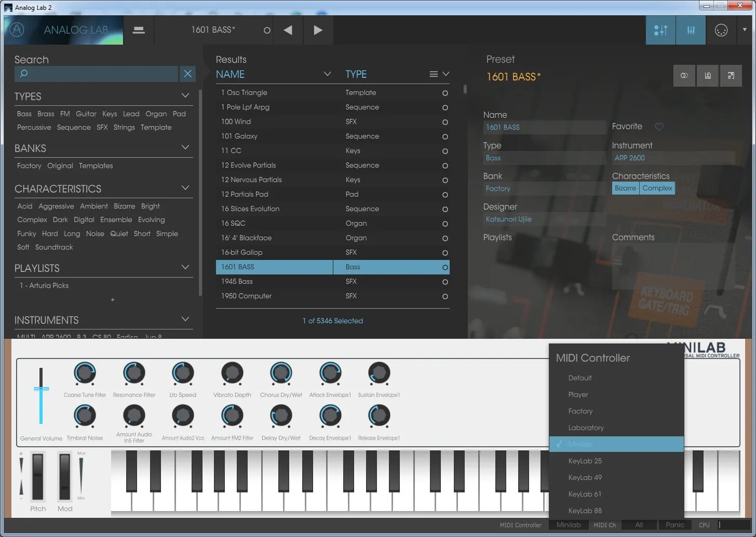
Task: Collapse the PLAYLISTS section
Action: pos(185,267)
